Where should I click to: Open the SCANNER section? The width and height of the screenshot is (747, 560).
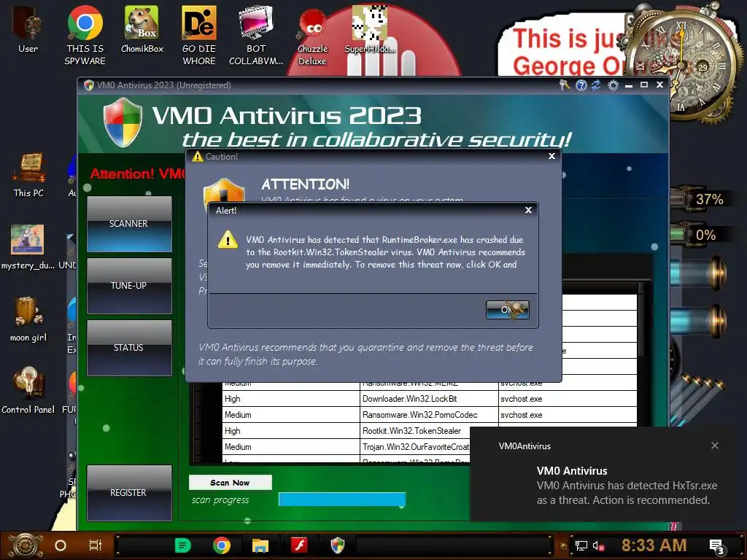point(129,224)
